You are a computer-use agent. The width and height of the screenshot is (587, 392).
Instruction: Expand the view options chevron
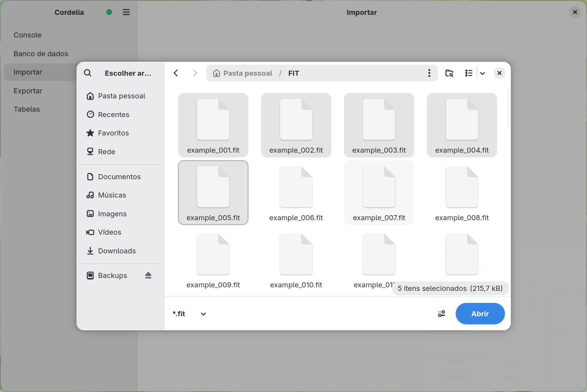(x=482, y=73)
